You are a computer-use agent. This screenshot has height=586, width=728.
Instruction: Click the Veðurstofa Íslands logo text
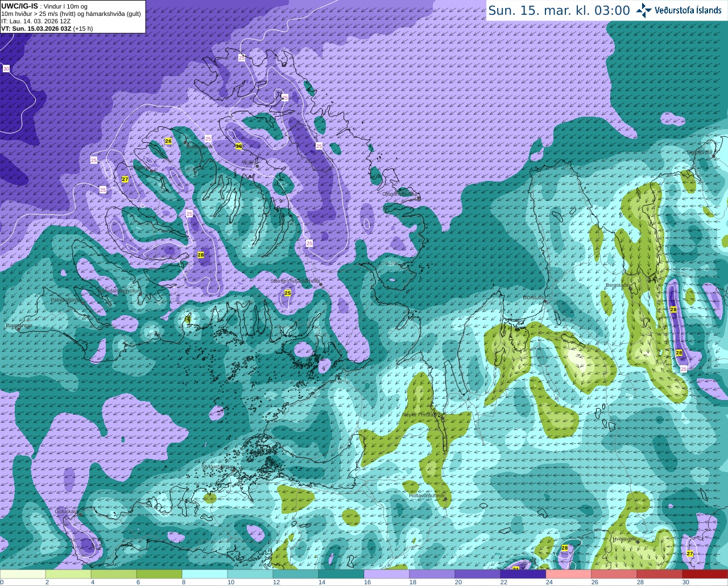(x=688, y=10)
